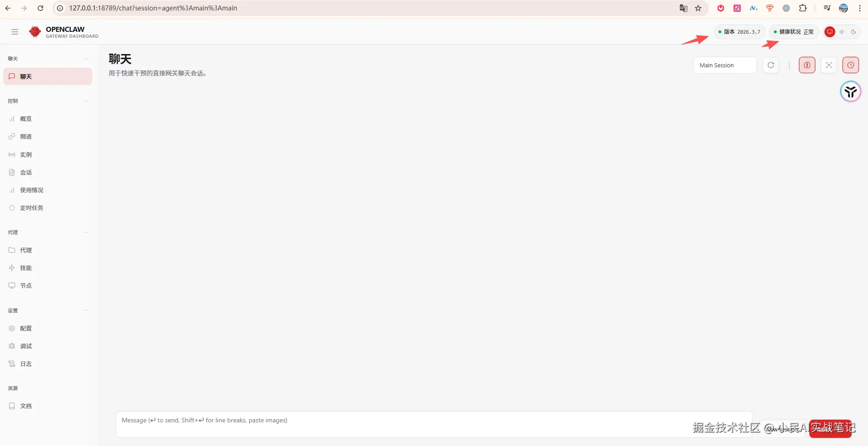Open the grey circle extension icon
The width and height of the screenshot is (868, 446).
pos(786,8)
